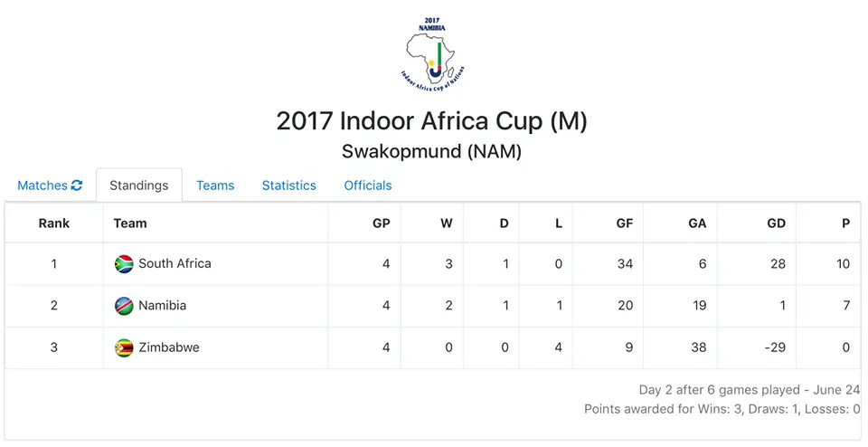Open the Officials tab
The width and height of the screenshot is (868, 447).
tap(368, 185)
